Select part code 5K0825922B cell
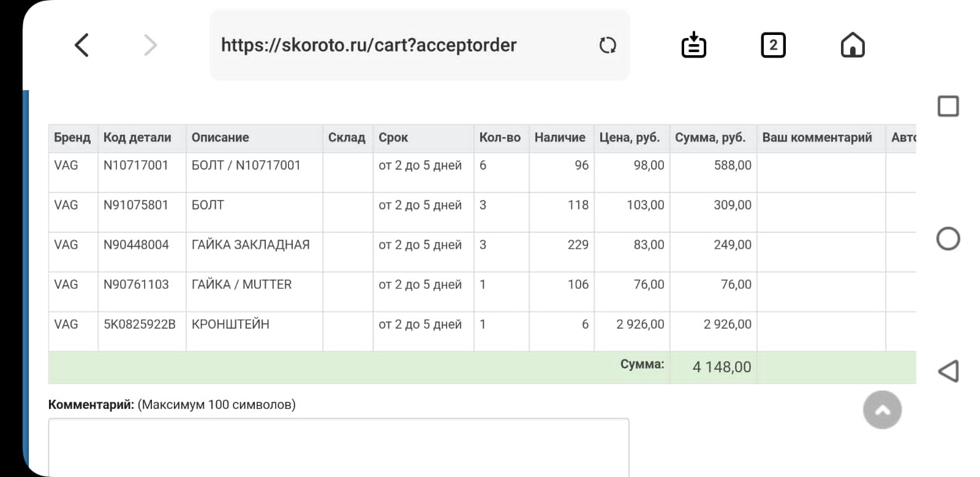Image resolution: width=980 pixels, height=477 pixels. (140, 324)
